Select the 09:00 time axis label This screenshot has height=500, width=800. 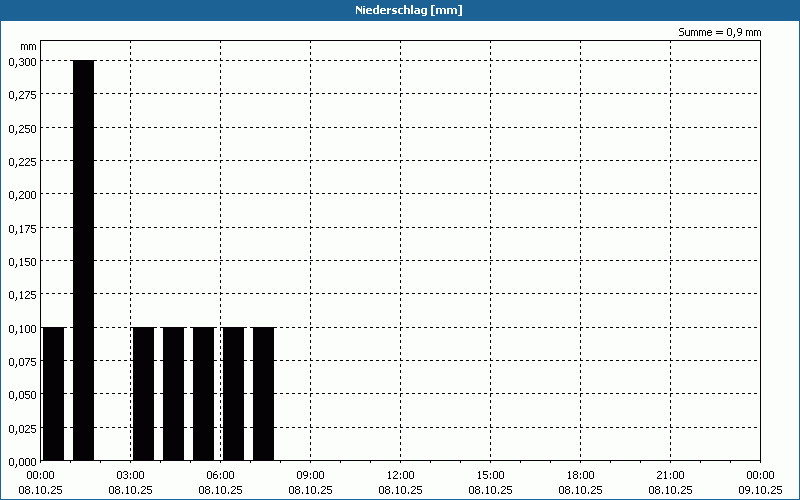[x=310, y=475]
